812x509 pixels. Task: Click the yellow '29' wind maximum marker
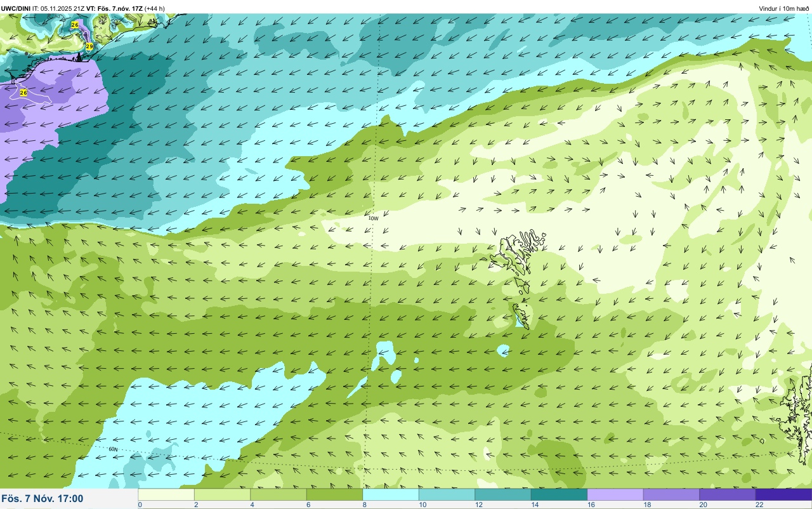coord(89,47)
